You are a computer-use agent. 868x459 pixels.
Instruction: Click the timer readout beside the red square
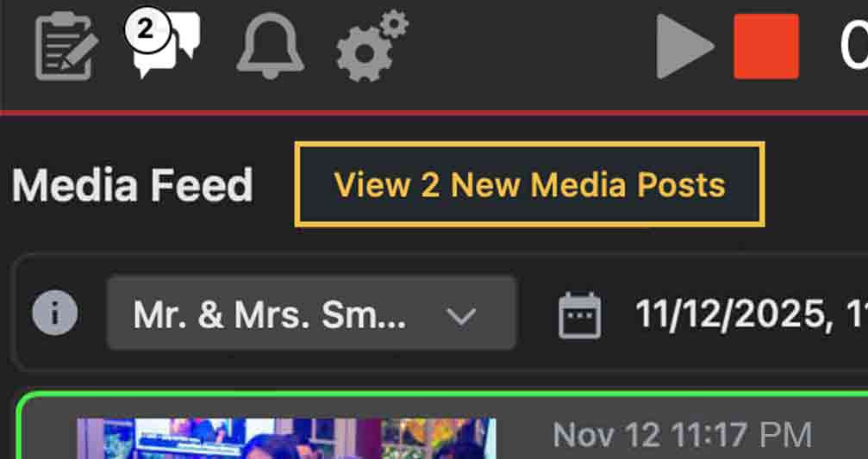[x=853, y=46]
